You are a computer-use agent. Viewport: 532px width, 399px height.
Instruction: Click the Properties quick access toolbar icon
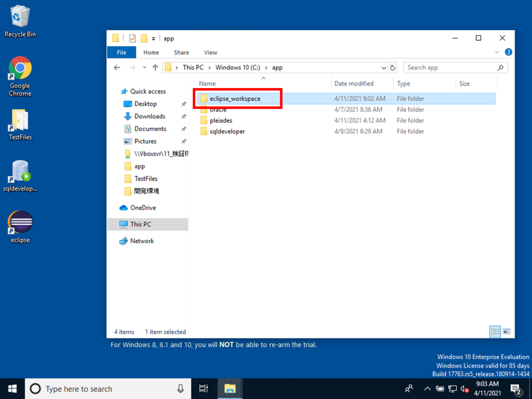(133, 39)
